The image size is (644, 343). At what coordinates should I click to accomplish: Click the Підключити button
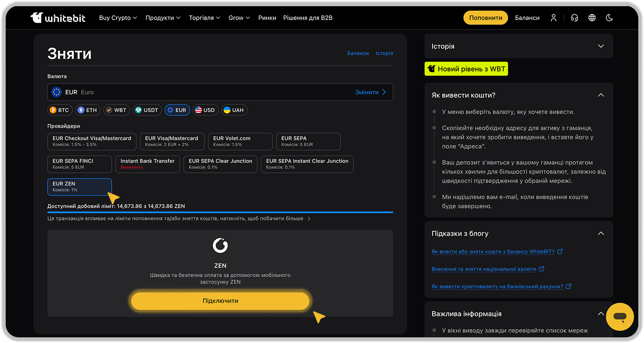pyautogui.click(x=220, y=301)
